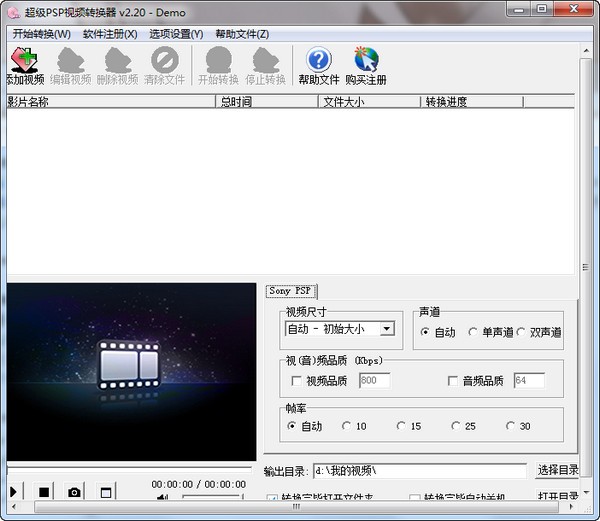Enable the video quality (视频品质) checkbox
The height and width of the screenshot is (521, 600).
click(x=296, y=381)
